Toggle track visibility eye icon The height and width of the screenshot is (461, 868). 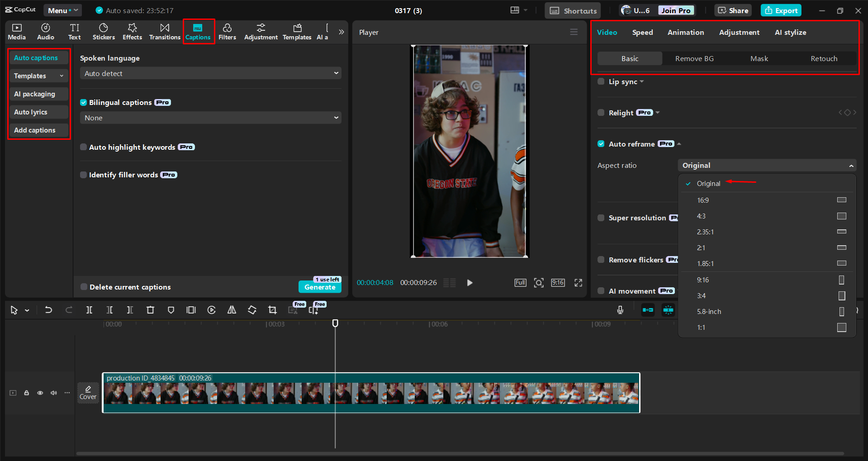coord(40,393)
